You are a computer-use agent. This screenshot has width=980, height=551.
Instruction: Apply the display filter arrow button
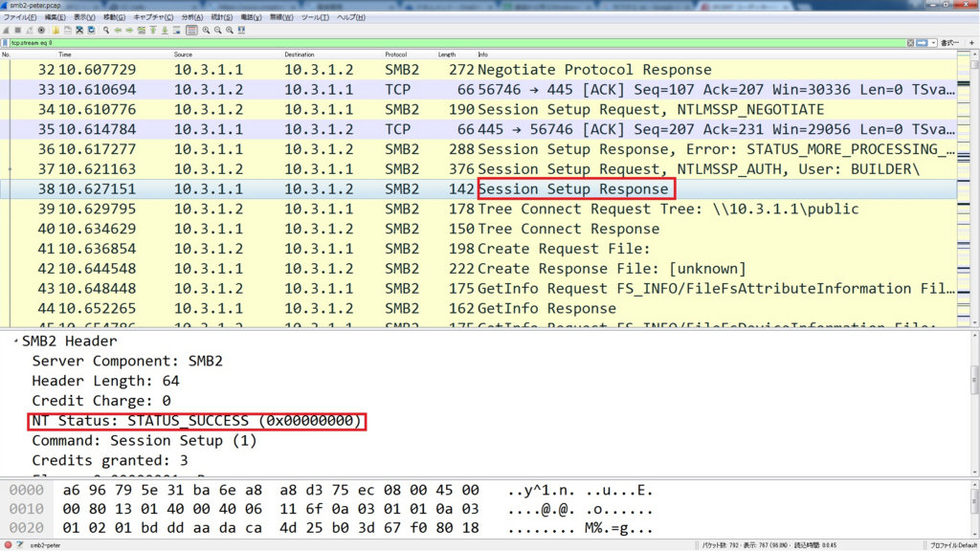(922, 43)
